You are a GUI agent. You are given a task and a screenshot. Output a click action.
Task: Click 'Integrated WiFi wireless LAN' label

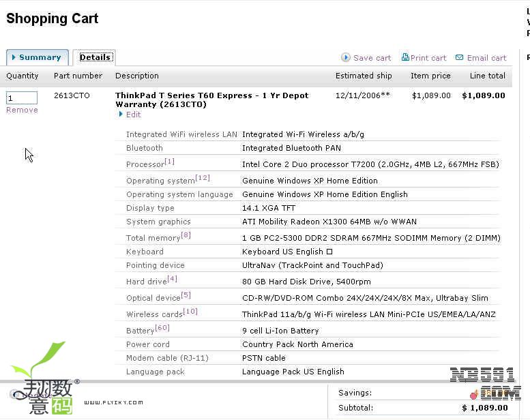(x=181, y=134)
